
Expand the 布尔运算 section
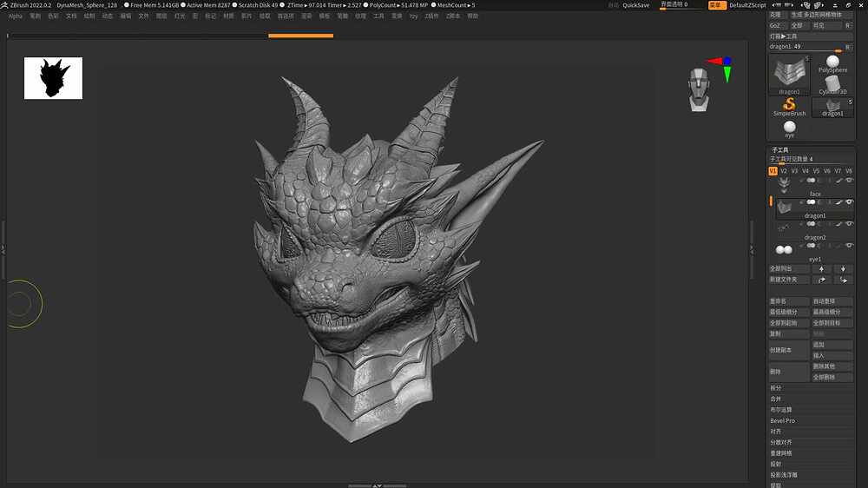coord(781,410)
